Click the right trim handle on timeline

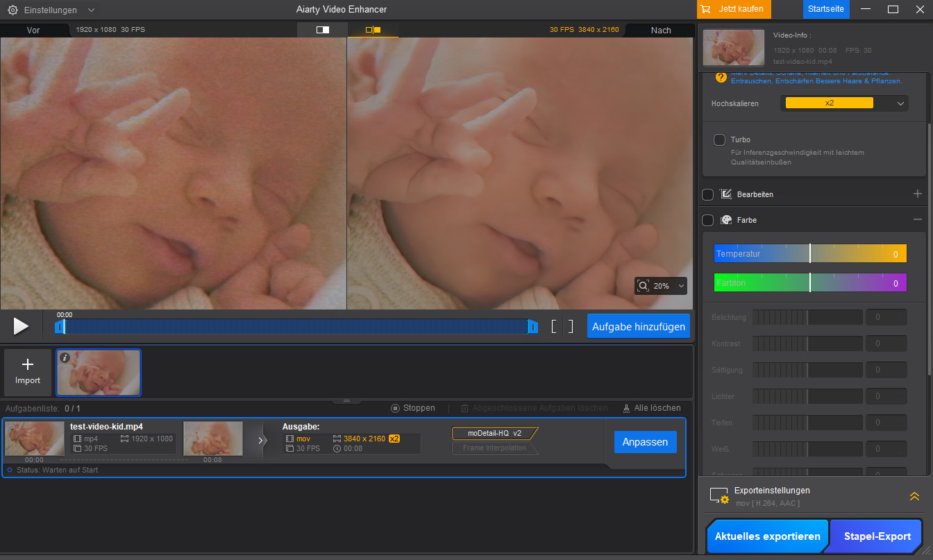click(532, 326)
